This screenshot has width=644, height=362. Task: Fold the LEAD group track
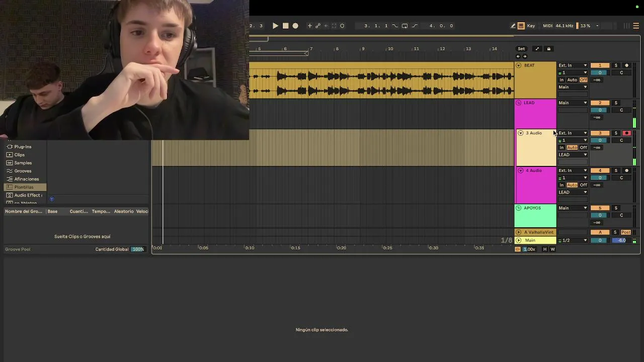pos(519,103)
